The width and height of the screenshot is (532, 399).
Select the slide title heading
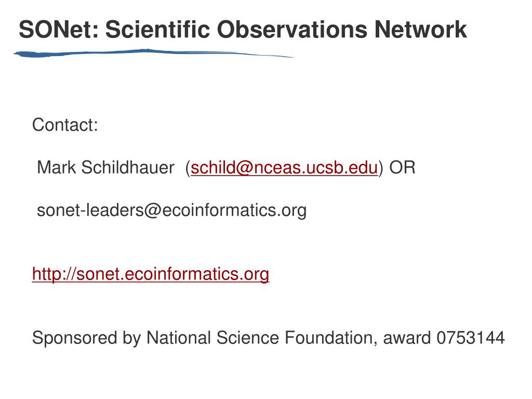(243, 30)
